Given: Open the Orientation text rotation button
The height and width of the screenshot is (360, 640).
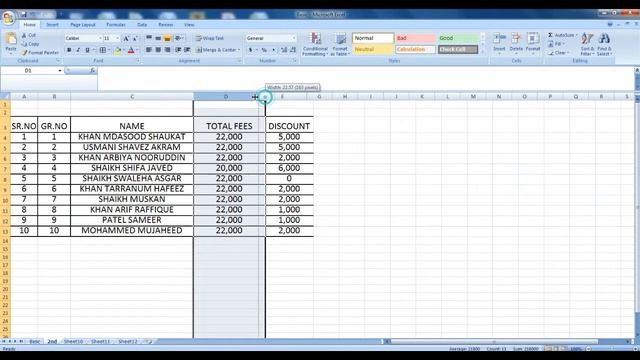Looking at the screenshot, I should pyautogui.click(x=179, y=38).
